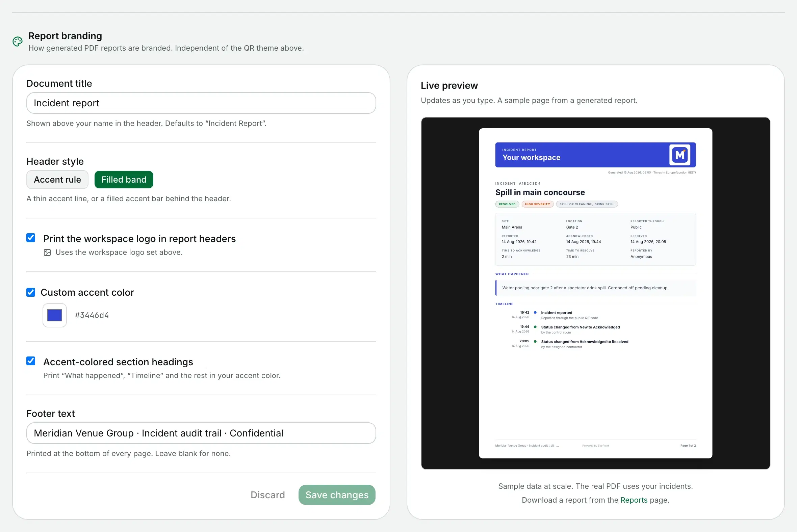The width and height of the screenshot is (797, 532).
Task: Disable Accent-colored section headings checkbox
Action: click(31, 361)
